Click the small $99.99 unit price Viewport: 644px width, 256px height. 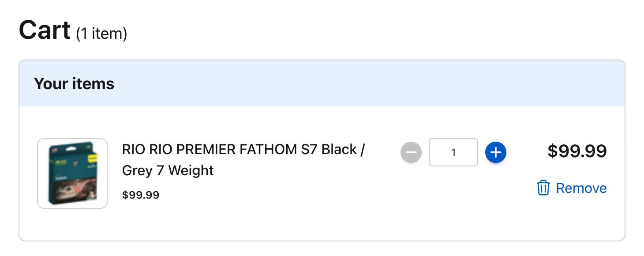pyautogui.click(x=141, y=195)
